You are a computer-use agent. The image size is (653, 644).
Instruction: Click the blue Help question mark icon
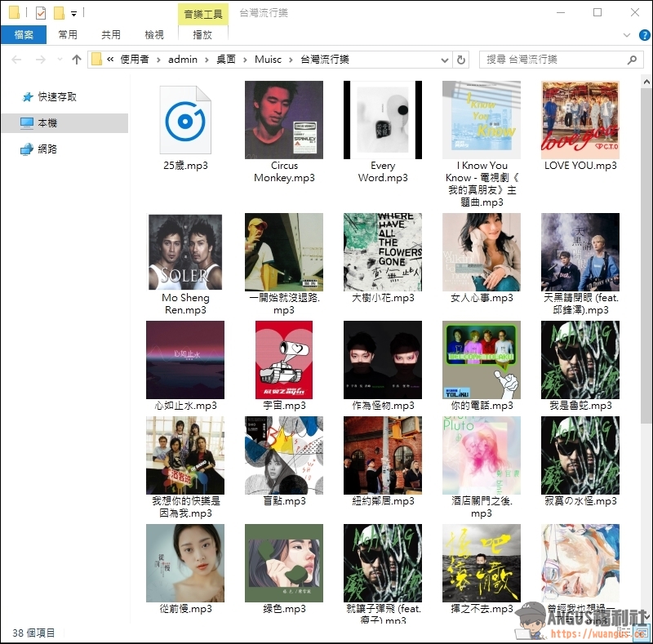coord(641,35)
